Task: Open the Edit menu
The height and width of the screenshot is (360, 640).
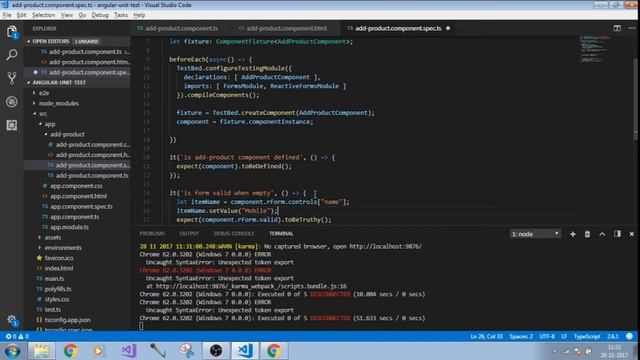Action: (22, 15)
